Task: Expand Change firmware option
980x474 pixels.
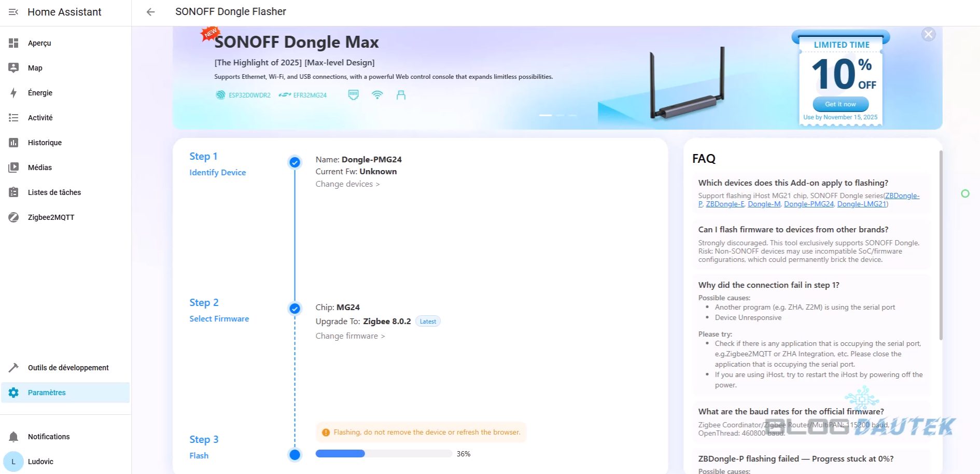Action: (x=350, y=336)
